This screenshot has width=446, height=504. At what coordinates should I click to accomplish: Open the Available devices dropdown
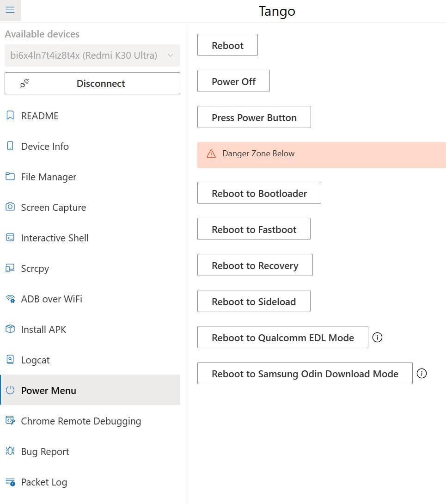pyautogui.click(x=92, y=55)
